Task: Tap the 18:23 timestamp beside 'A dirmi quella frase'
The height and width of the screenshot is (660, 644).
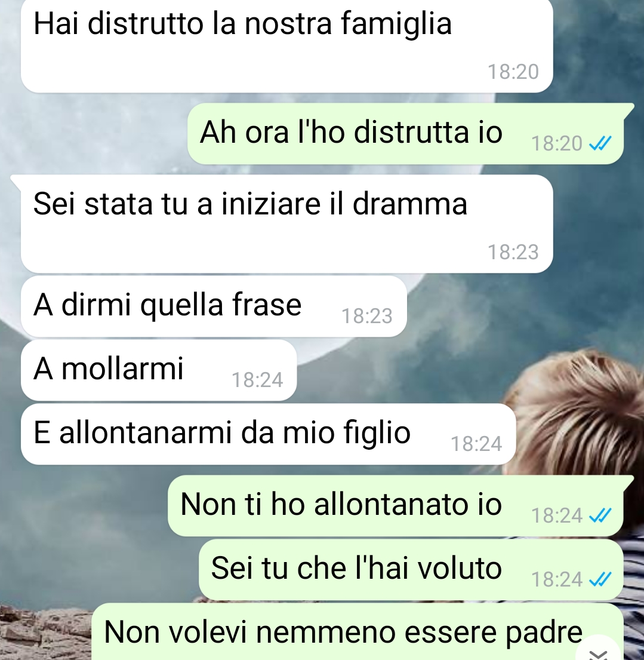Action: (x=367, y=316)
